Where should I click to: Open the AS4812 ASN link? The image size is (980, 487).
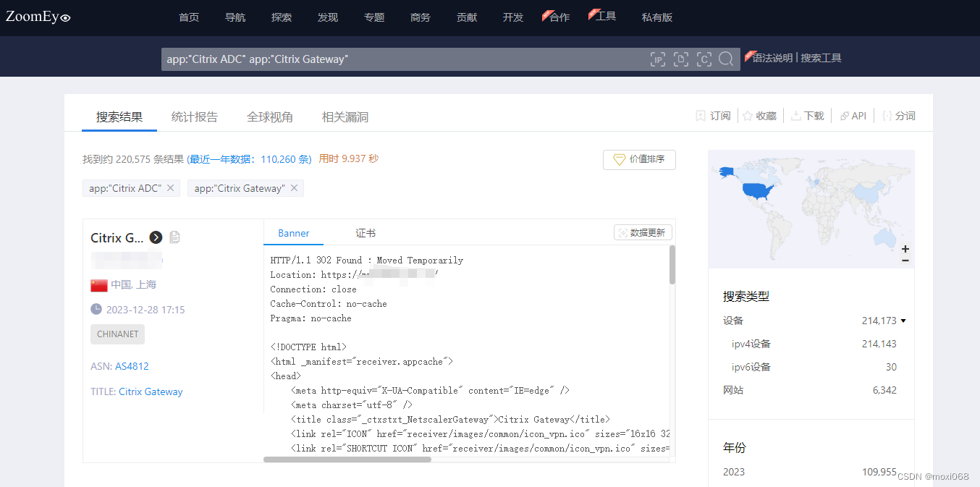click(132, 366)
